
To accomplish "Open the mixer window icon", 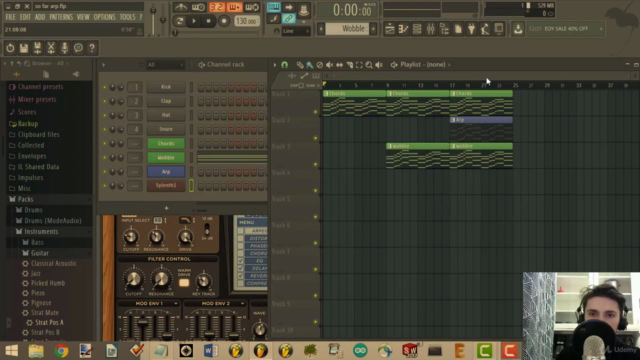I will [431, 29].
